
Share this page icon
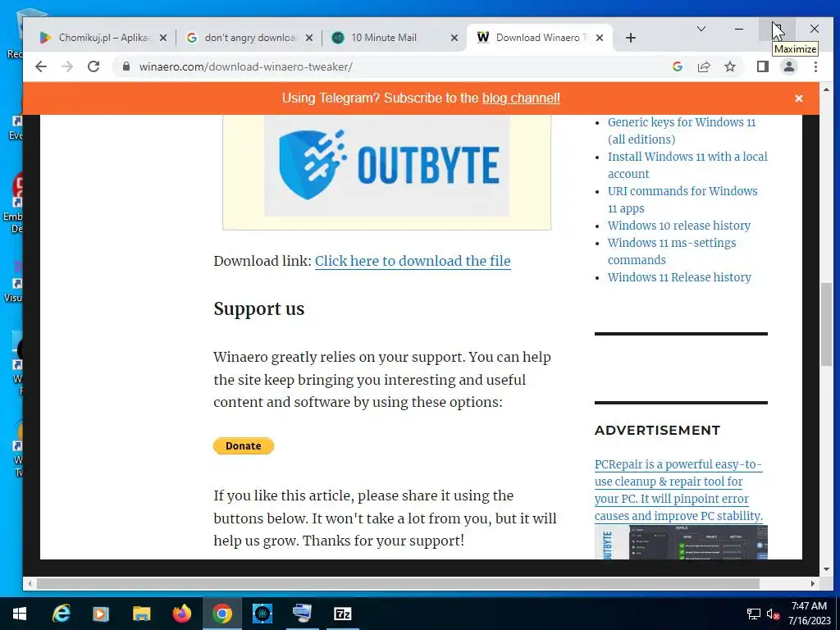[x=703, y=66]
